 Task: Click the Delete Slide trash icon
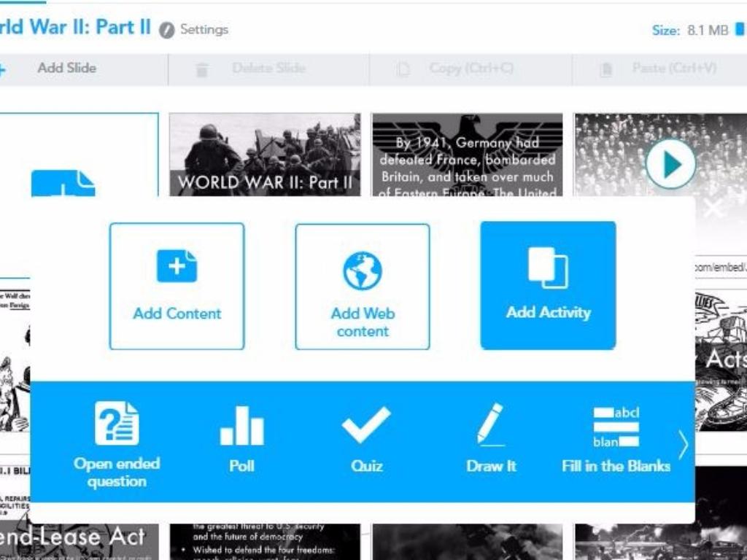203,69
